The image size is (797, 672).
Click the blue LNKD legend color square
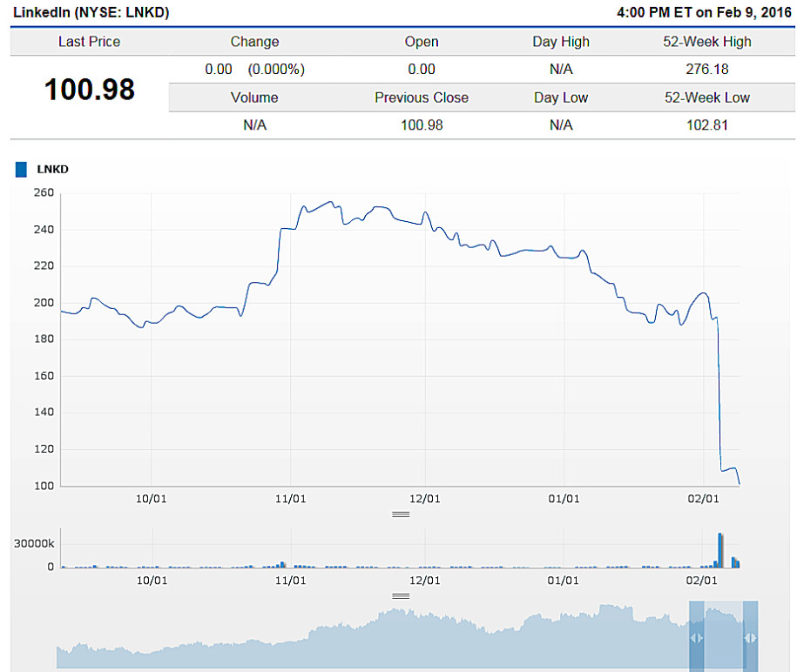[x=21, y=170]
